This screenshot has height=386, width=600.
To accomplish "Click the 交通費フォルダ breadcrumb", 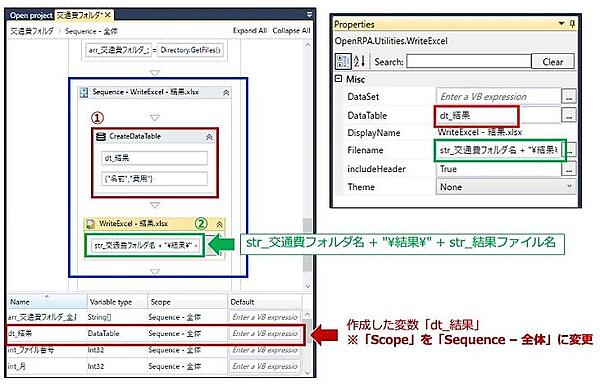I will 32,31.
